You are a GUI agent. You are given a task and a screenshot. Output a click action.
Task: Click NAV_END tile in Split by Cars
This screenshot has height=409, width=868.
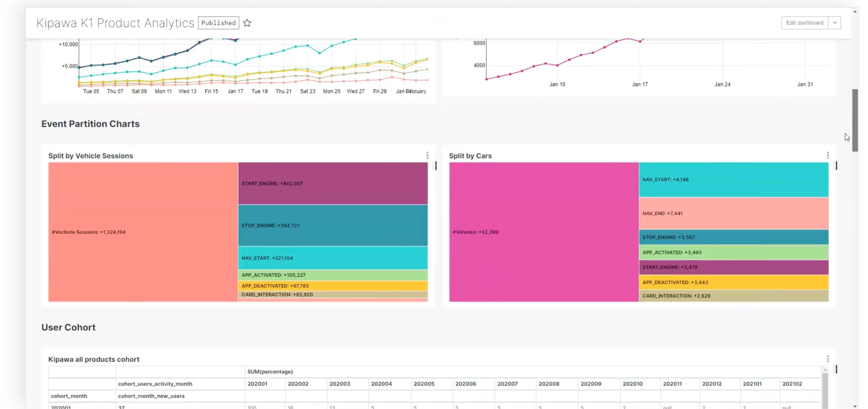[x=733, y=213]
